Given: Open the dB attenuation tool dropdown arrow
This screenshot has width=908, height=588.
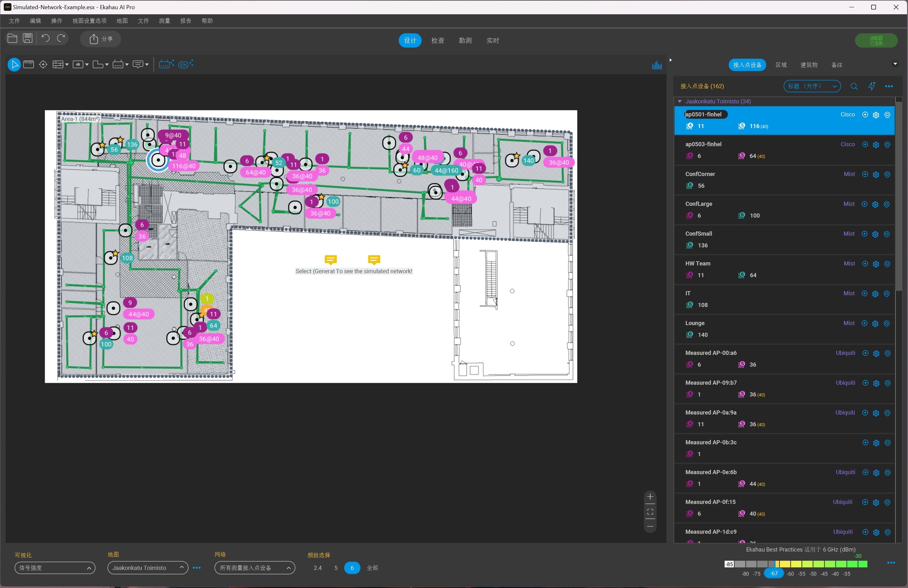Looking at the screenshot, I should [87, 65].
